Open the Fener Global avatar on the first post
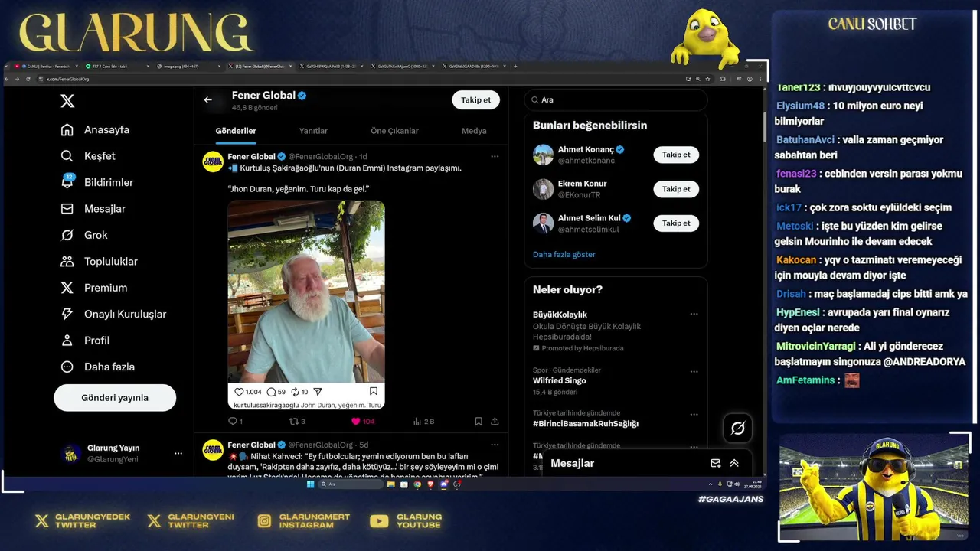Image resolution: width=980 pixels, height=551 pixels. (x=213, y=161)
